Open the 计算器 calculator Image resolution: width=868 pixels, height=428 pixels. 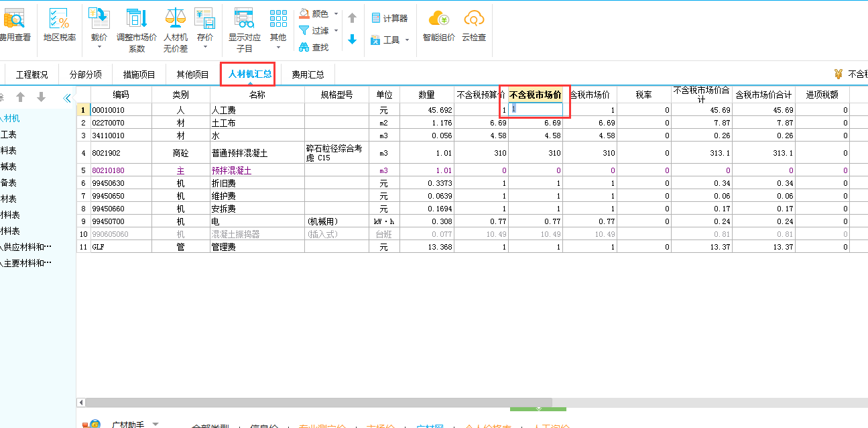click(389, 18)
